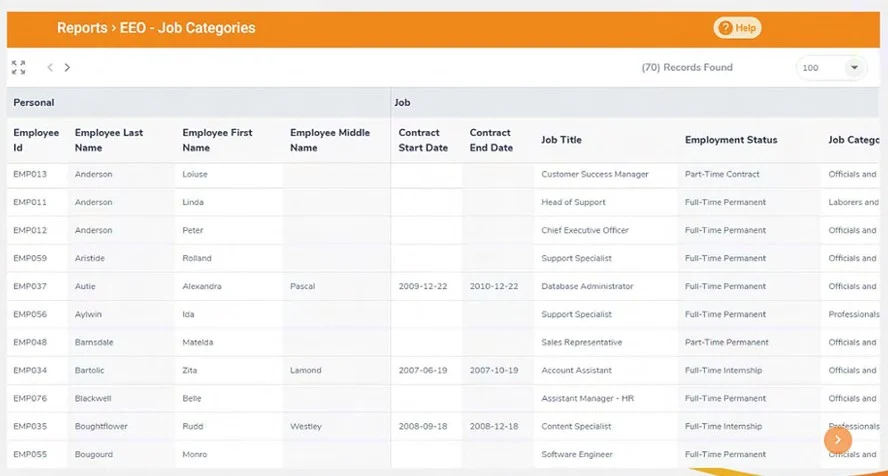This screenshot has width=888, height=476.
Task: Open the 100 records-per-page dropdown
Action: point(831,68)
